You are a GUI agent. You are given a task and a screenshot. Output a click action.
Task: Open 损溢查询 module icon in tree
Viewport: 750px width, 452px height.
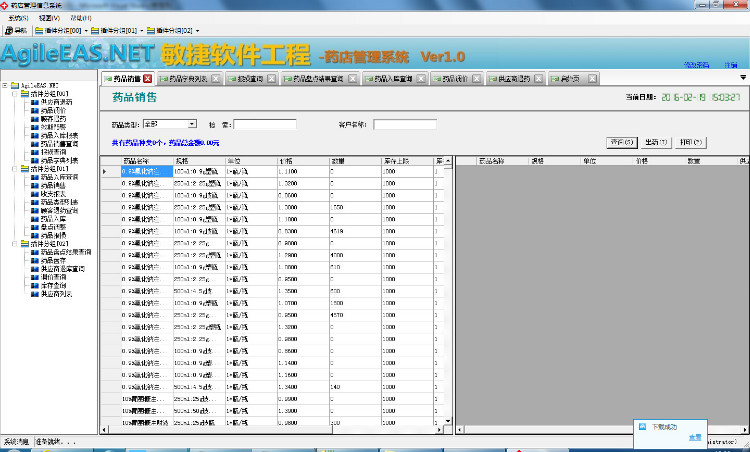pos(34,152)
